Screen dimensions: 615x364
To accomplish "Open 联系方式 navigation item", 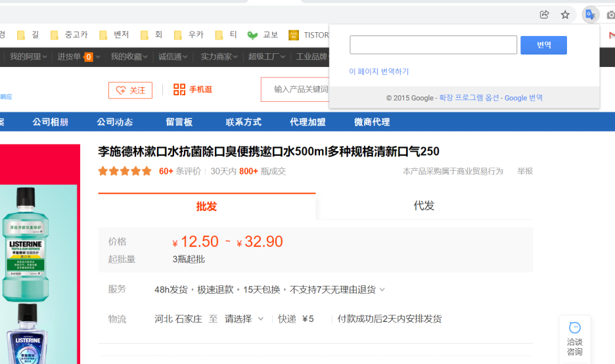I will point(243,122).
